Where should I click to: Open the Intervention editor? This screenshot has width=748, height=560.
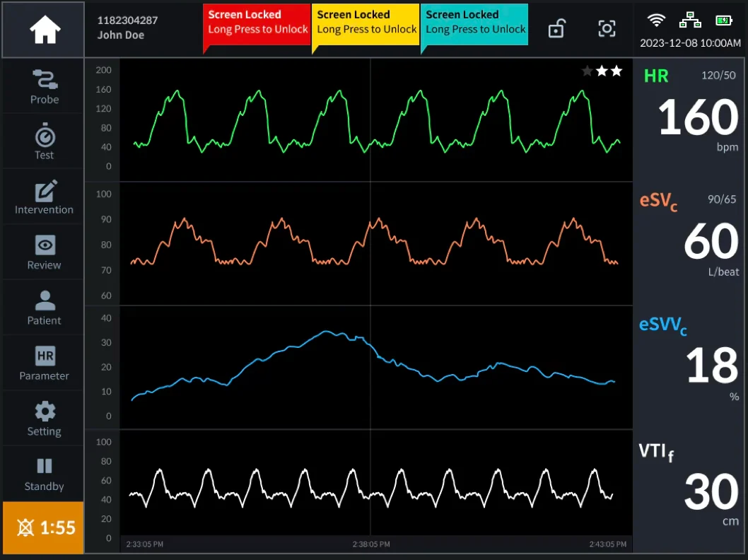coord(44,197)
